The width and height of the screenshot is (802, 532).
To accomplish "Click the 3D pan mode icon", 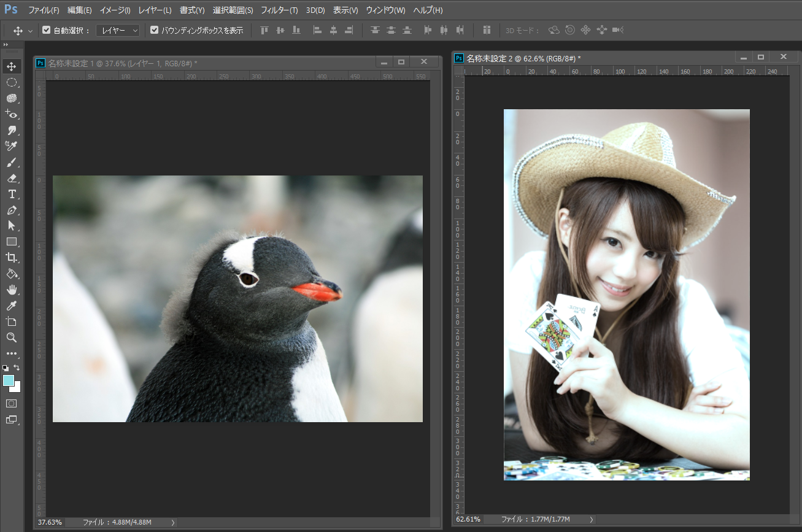I will 585,30.
